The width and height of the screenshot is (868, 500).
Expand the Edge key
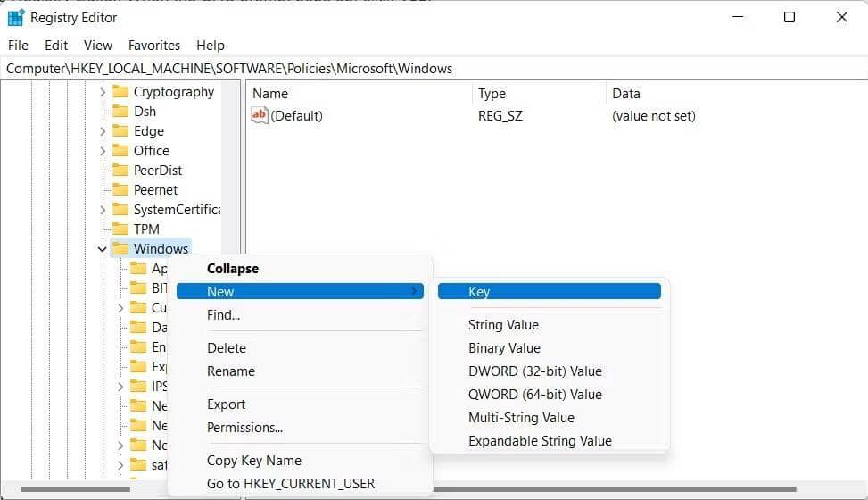click(x=103, y=131)
